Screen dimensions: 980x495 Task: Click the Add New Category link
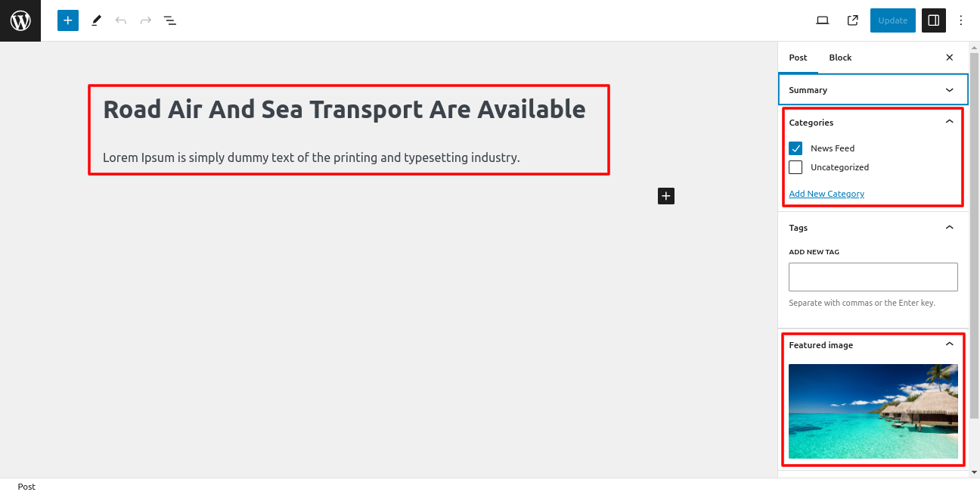click(x=826, y=194)
